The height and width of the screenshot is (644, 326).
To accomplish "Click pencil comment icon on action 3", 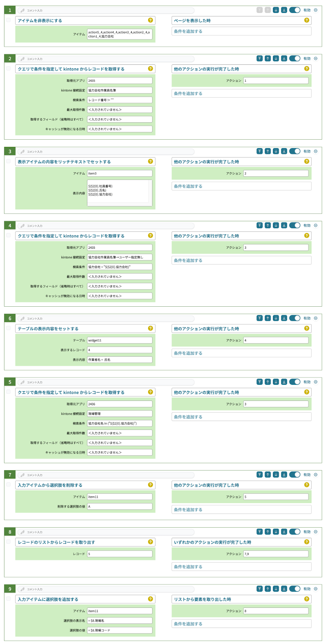I will pyautogui.click(x=23, y=152).
